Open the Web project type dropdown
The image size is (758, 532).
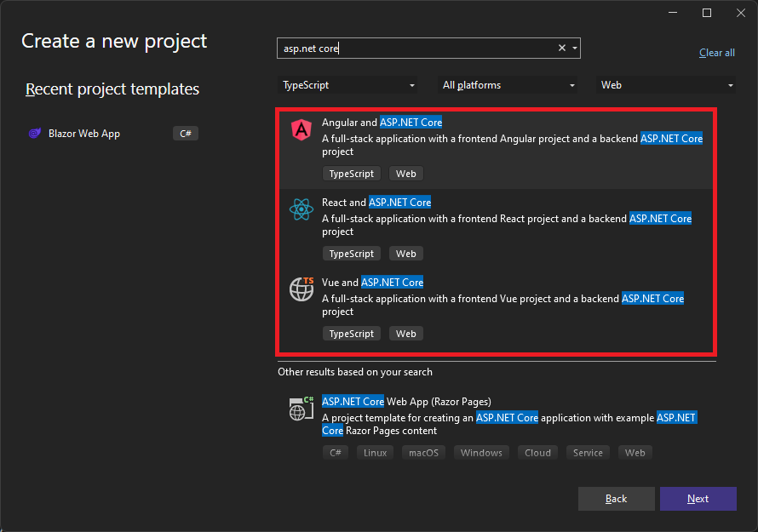[666, 85]
